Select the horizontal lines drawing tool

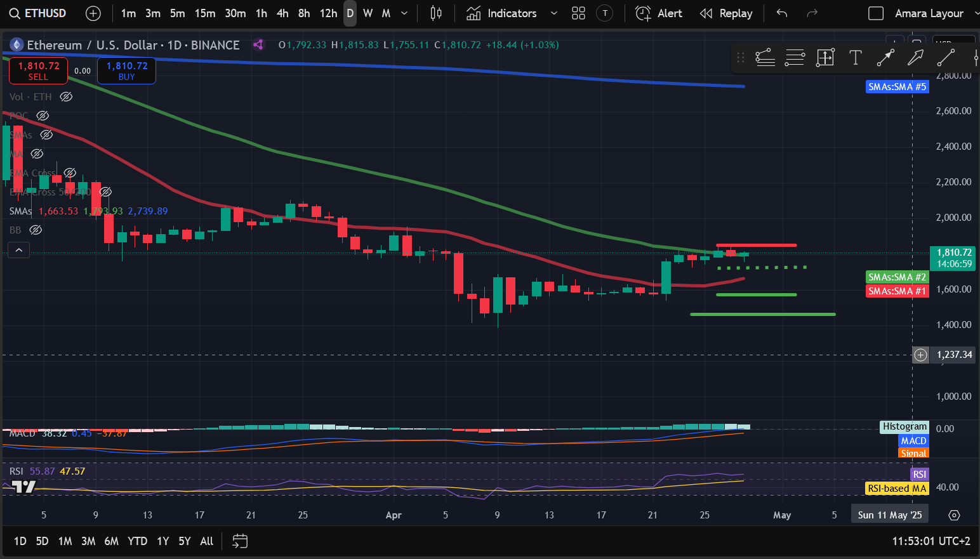click(x=795, y=58)
